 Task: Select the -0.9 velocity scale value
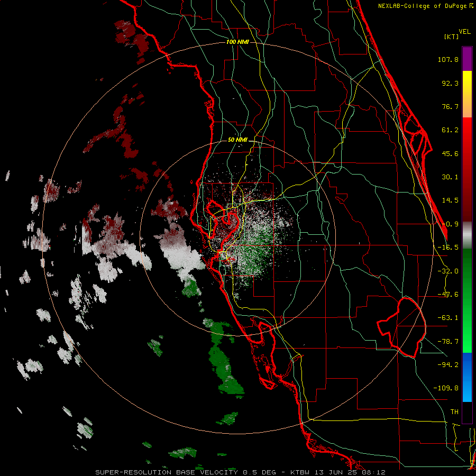pyautogui.click(x=450, y=224)
